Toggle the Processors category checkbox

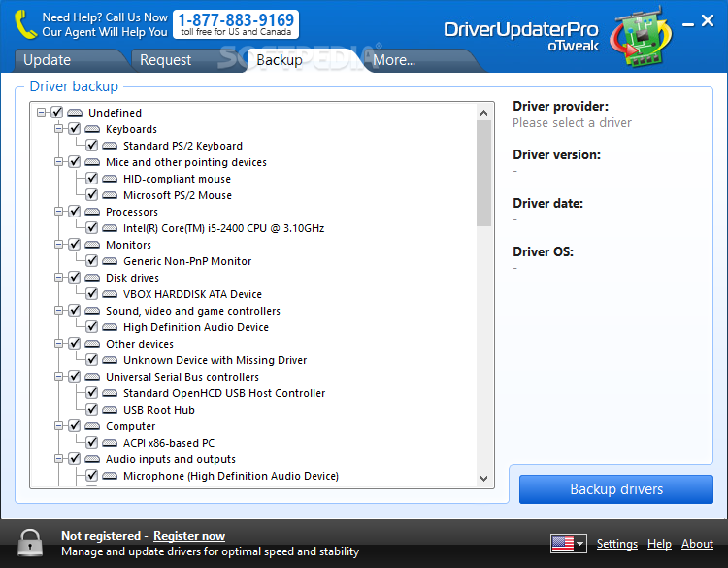75,212
